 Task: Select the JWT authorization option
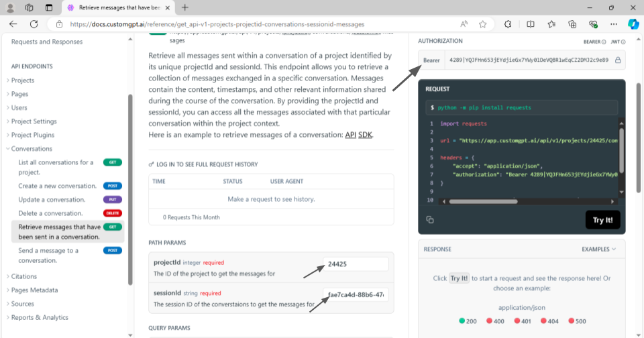618,42
